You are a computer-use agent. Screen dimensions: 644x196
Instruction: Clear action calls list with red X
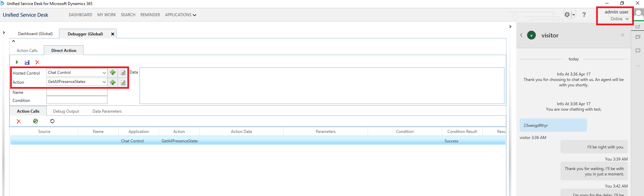click(x=19, y=121)
